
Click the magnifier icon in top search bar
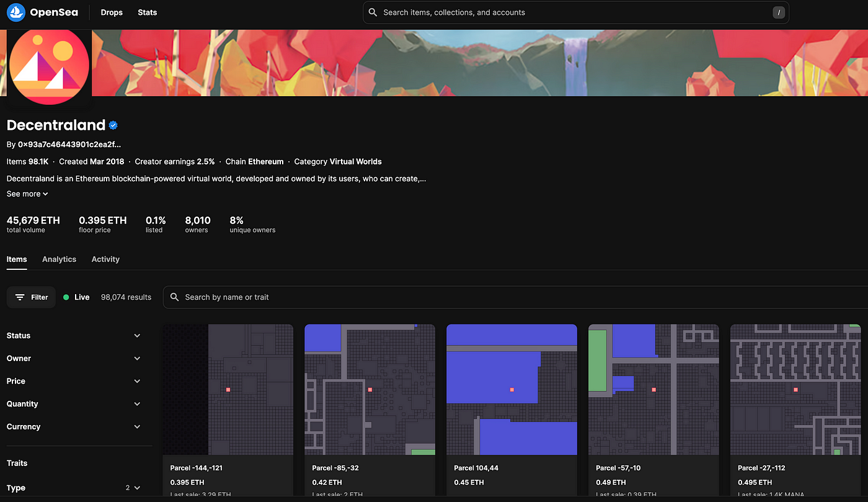tap(373, 12)
